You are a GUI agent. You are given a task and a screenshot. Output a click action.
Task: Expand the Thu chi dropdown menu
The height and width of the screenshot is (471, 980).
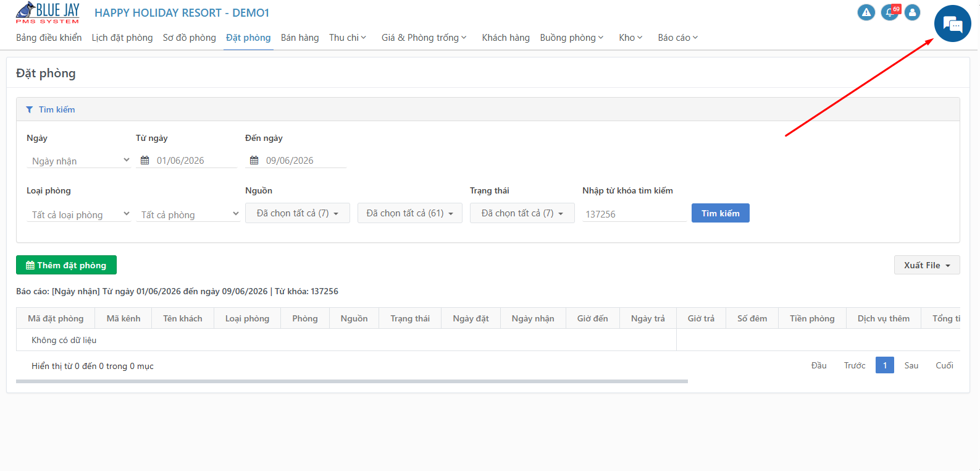point(348,38)
